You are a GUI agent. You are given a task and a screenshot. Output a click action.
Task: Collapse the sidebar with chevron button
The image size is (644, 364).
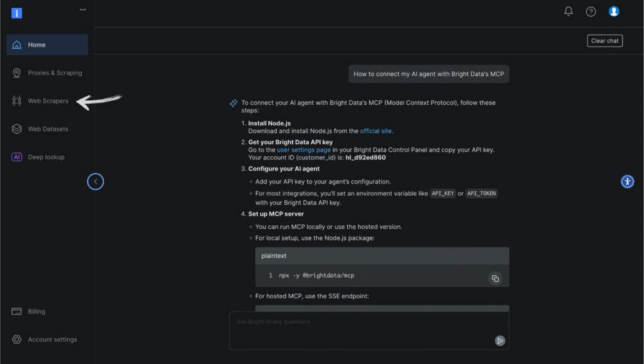(96, 181)
